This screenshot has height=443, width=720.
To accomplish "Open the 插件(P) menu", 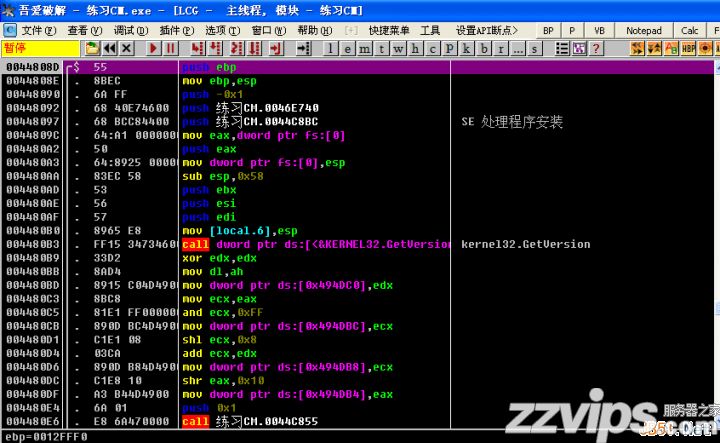I will pyautogui.click(x=177, y=30).
